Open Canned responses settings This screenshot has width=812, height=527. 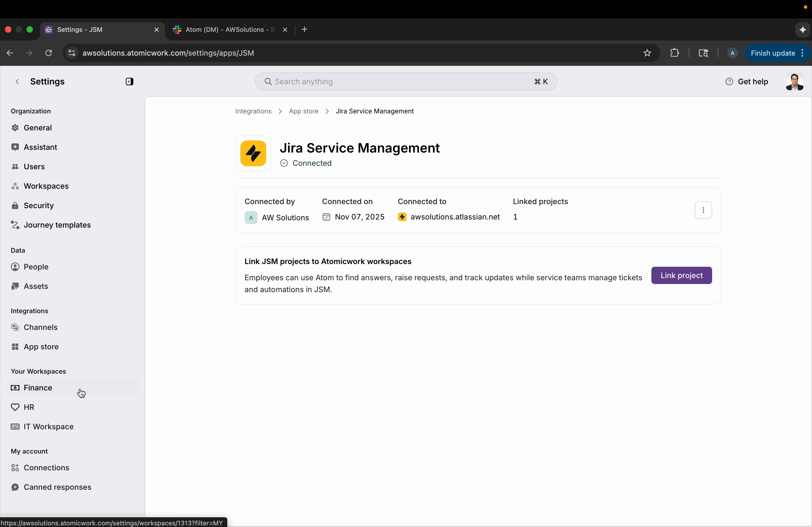(x=57, y=487)
